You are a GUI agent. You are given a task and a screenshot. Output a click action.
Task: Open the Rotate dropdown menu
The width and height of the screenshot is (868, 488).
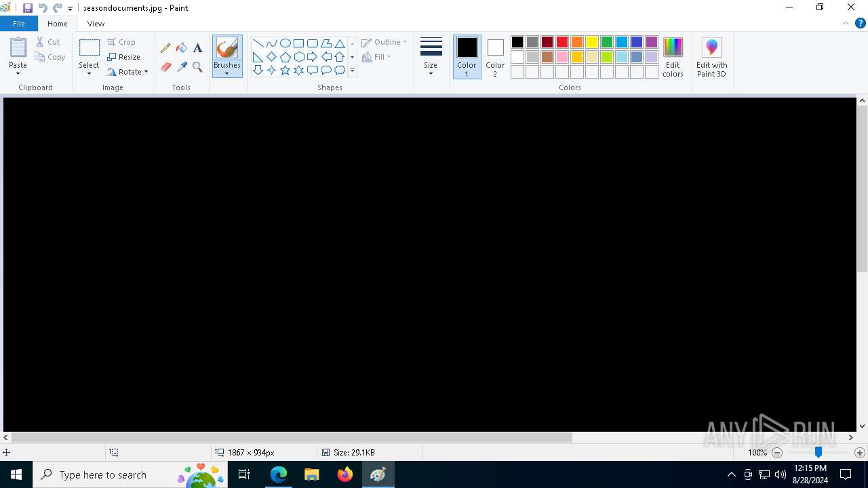tap(127, 72)
